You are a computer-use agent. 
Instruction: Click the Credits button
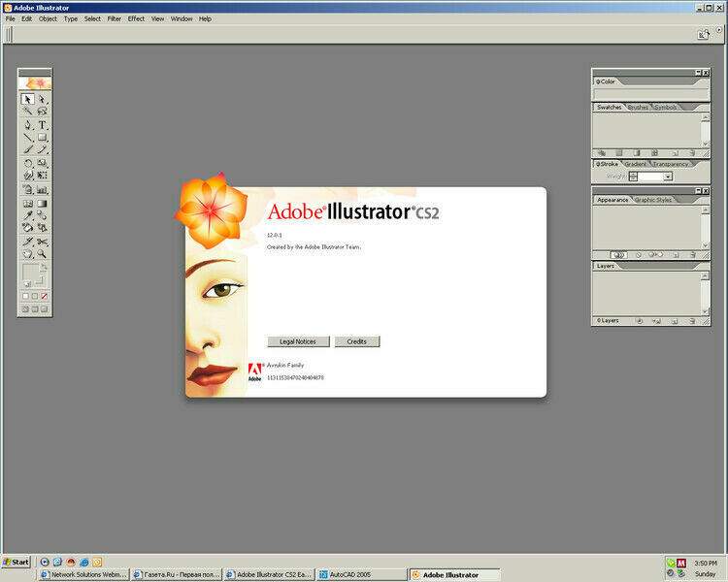point(356,341)
